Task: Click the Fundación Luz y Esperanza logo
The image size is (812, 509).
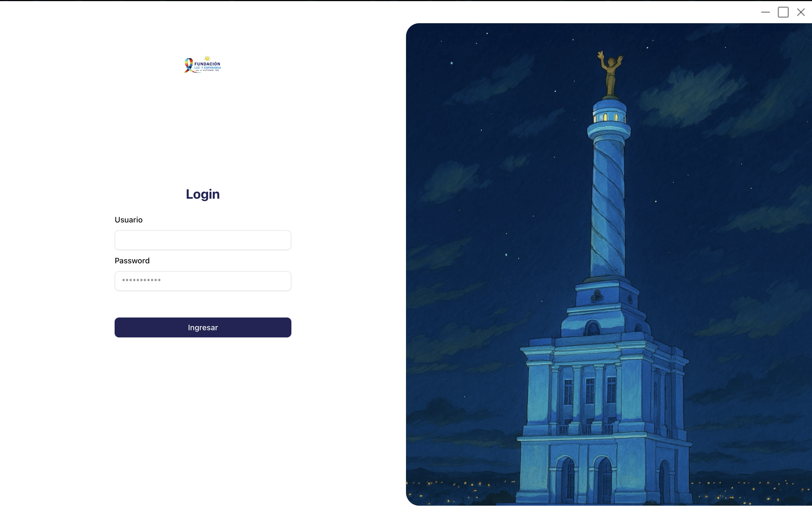Action: (202, 65)
